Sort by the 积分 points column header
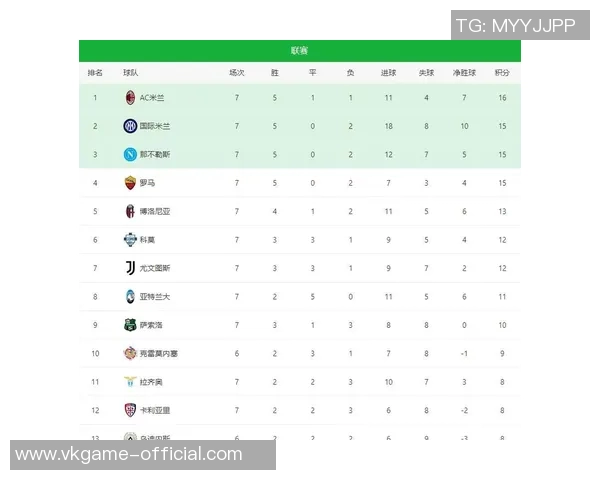The image size is (600, 480). point(502,73)
